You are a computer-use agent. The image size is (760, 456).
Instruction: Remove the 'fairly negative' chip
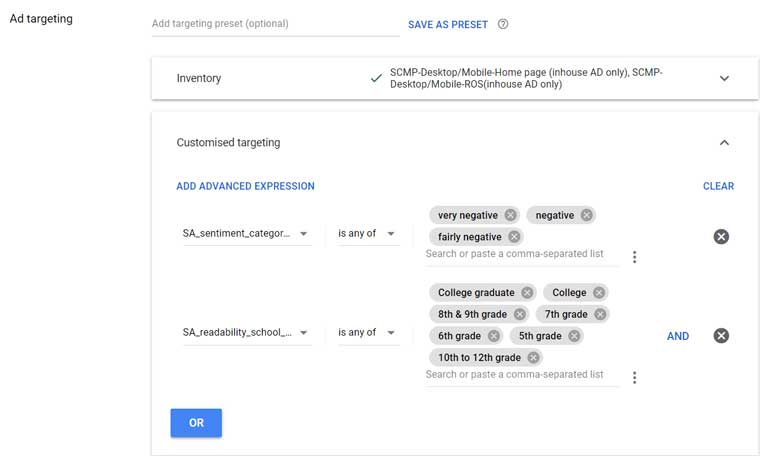(x=514, y=236)
